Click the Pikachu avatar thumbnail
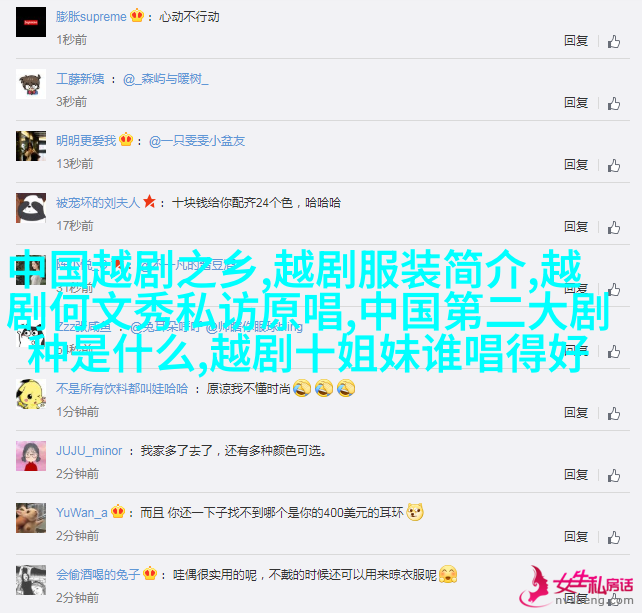 31,394
